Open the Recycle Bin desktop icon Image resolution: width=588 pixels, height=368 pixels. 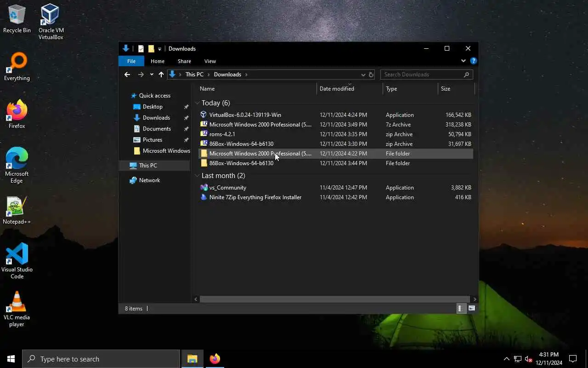click(x=17, y=19)
